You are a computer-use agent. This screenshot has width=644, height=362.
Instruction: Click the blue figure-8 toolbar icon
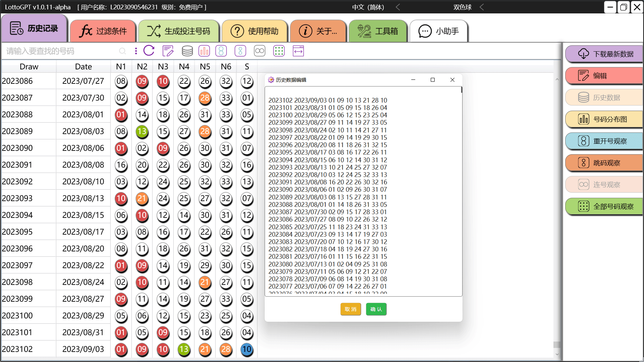coord(240,51)
